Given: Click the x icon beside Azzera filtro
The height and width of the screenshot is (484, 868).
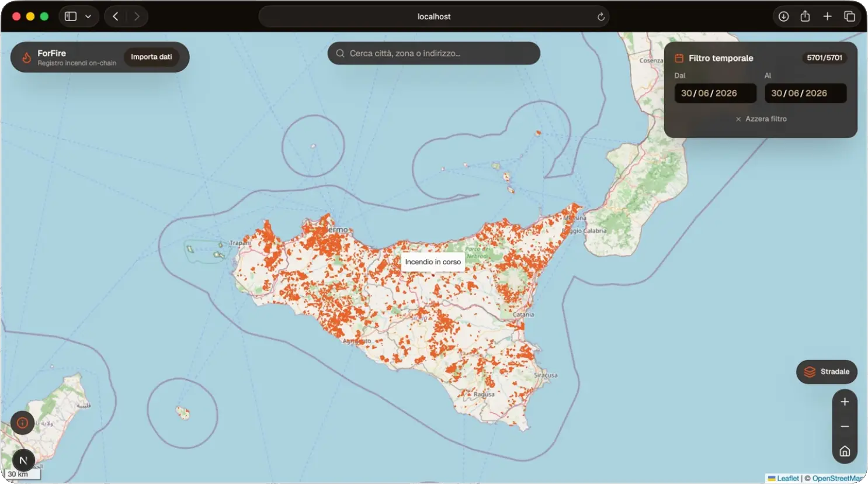Looking at the screenshot, I should coord(738,119).
